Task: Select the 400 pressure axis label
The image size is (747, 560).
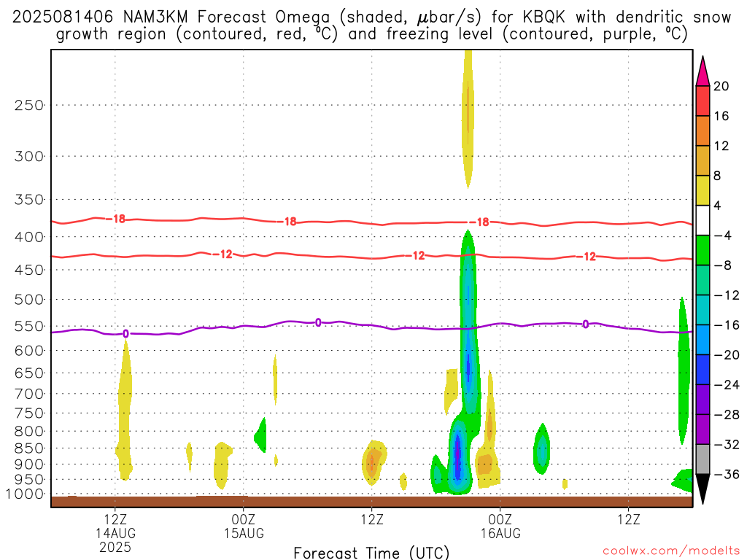Action: click(x=29, y=237)
